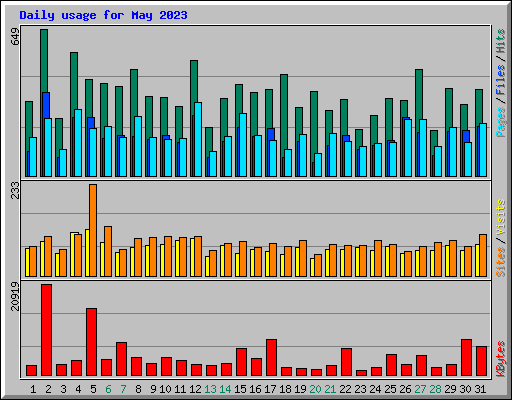Click day label "11" on the axis
512x400 pixels.
(x=180, y=389)
